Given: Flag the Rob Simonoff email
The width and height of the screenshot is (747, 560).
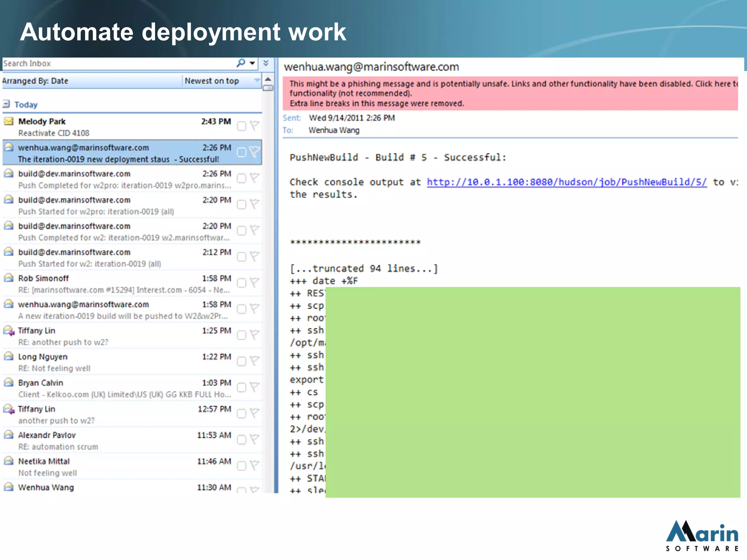Looking at the screenshot, I should tap(255, 282).
